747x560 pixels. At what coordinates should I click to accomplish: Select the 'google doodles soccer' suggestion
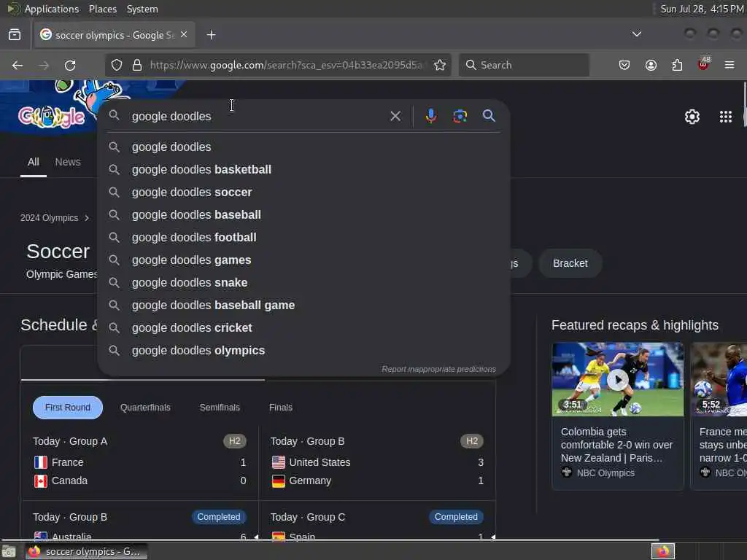point(303,192)
